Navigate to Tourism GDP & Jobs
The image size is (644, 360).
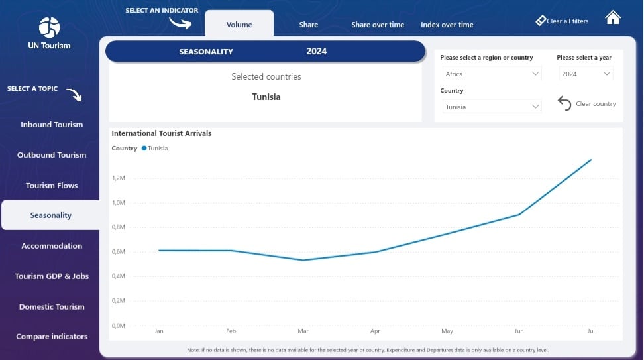tap(52, 276)
